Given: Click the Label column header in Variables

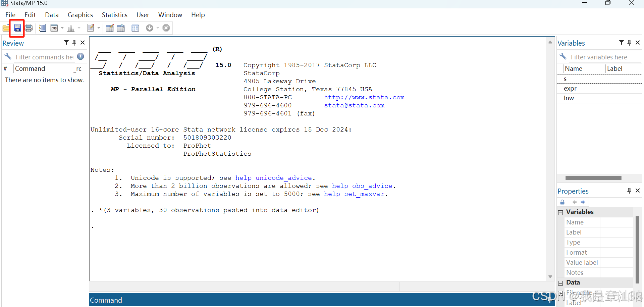Looking at the screenshot, I should (x=624, y=68).
